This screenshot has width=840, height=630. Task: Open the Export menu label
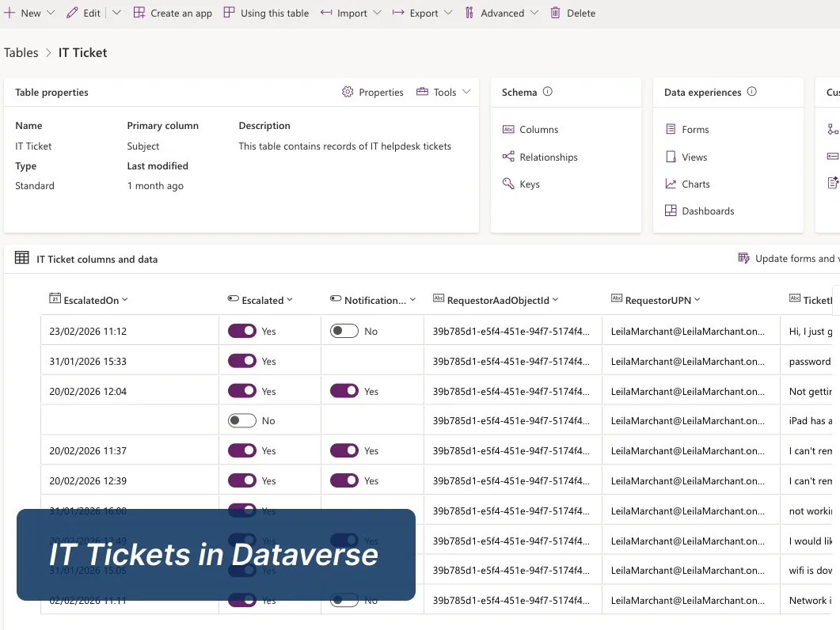coord(424,13)
